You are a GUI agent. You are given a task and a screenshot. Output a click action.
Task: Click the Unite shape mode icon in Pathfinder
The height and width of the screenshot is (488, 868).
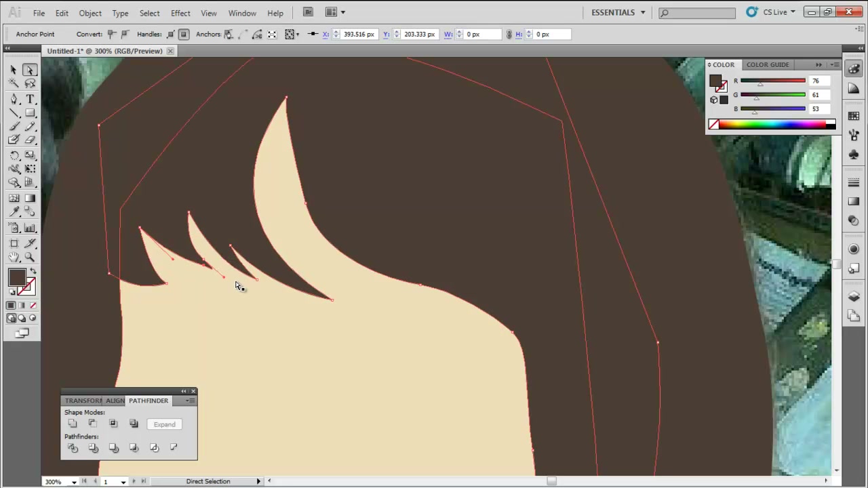(73, 424)
